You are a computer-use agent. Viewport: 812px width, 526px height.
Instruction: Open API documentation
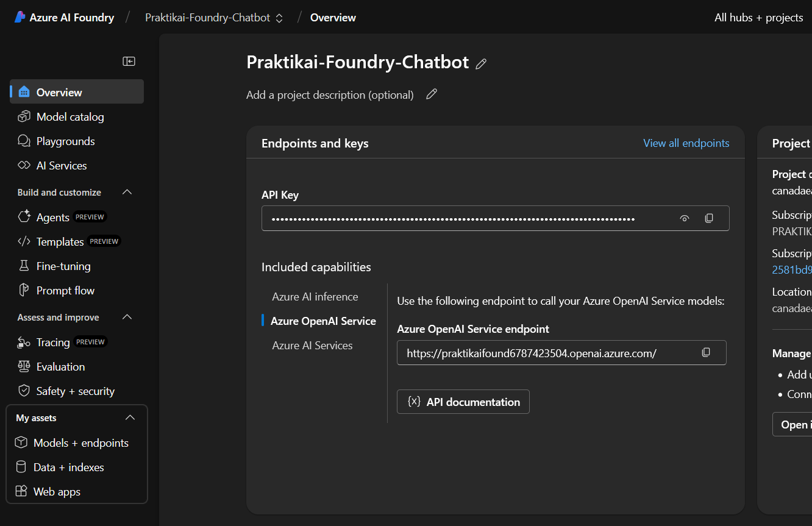point(463,402)
